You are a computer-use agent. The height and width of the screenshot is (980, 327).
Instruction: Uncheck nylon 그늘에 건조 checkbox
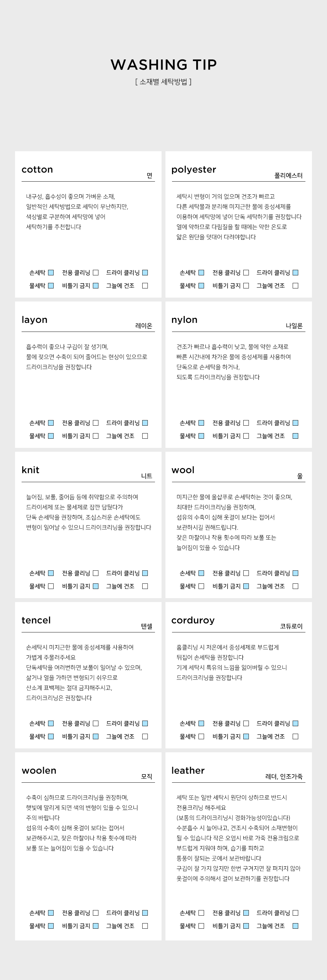[295, 435]
